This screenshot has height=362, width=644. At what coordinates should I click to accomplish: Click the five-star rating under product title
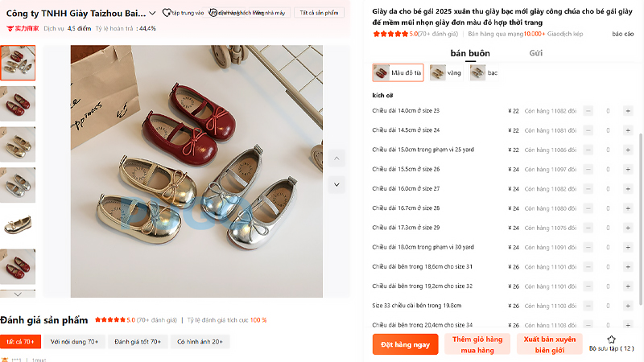tap(390, 34)
